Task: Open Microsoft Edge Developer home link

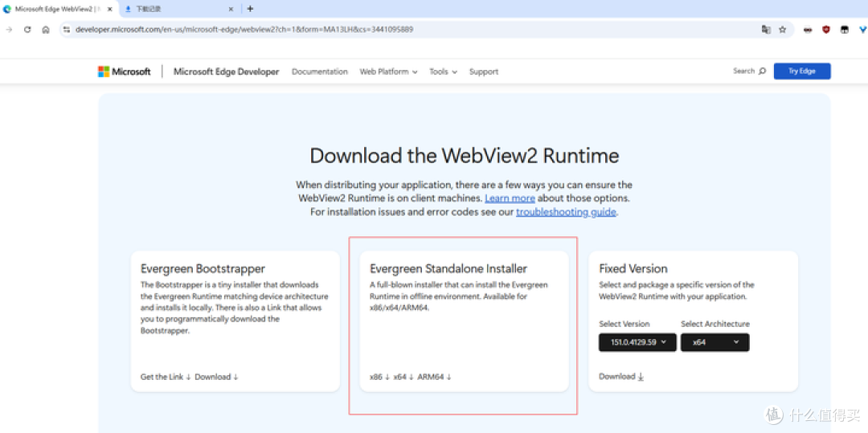Action: coord(227,71)
